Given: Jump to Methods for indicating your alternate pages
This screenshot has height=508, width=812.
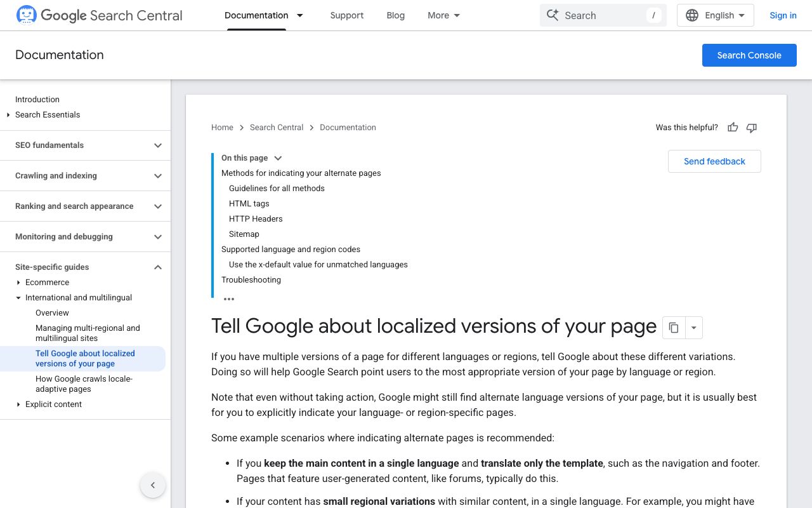Looking at the screenshot, I should tap(301, 173).
